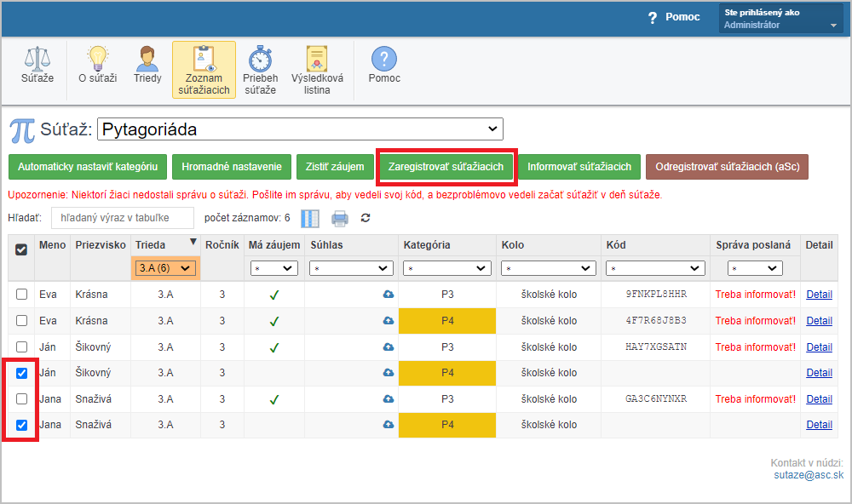Open the Detail link for Jana Snaživá P4
Viewport: 852px width, 504px height.
pyautogui.click(x=819, y=425)
